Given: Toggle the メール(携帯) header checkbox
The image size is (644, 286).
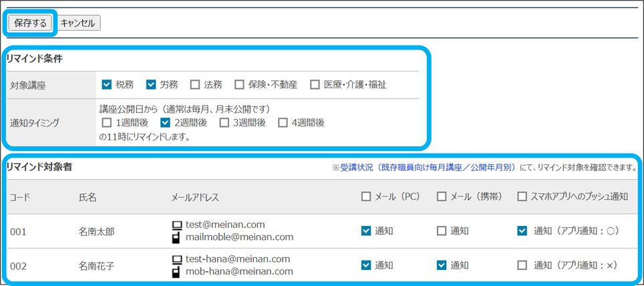Looking at the screenshot, I should [441, 196].
